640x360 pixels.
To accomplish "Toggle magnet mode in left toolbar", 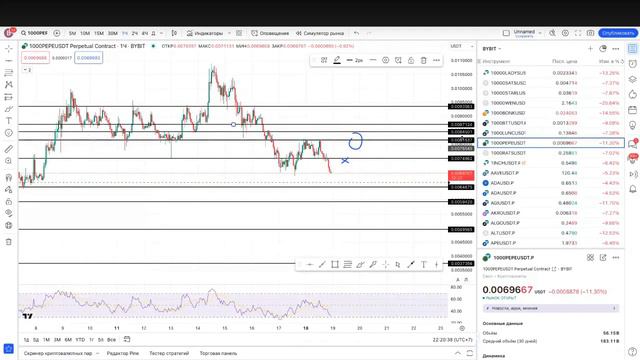I will point(9,178).
